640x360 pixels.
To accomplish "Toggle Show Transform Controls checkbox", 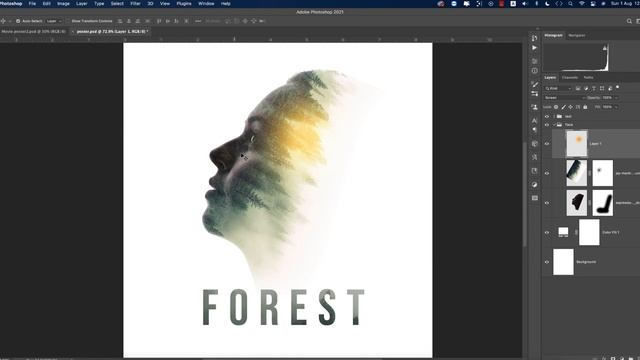I will (68, 21).
